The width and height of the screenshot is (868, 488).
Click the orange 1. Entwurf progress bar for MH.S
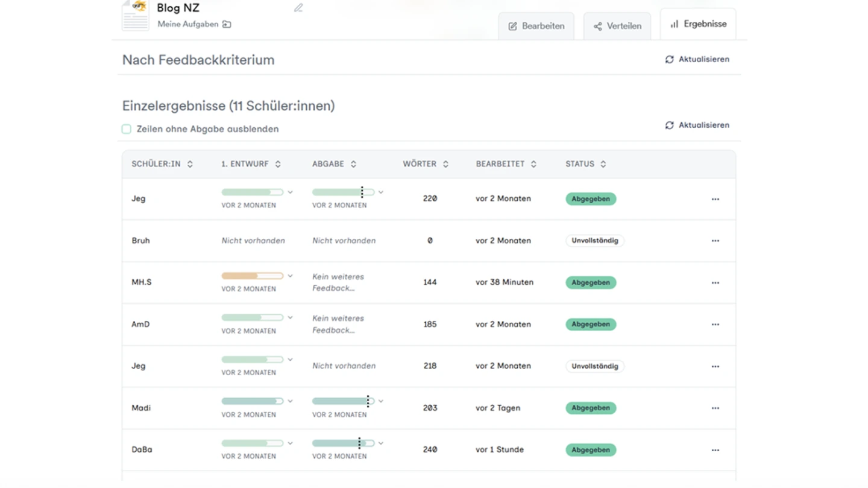coord(252,276)
